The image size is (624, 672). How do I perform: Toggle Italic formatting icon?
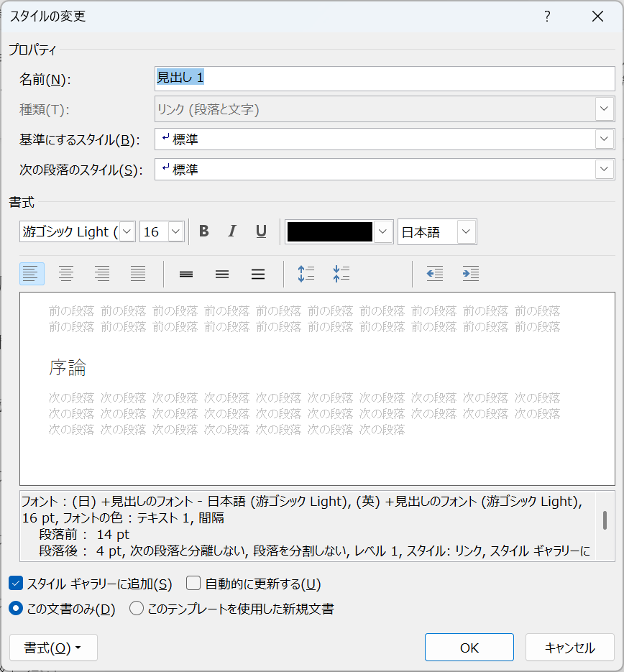231,231
